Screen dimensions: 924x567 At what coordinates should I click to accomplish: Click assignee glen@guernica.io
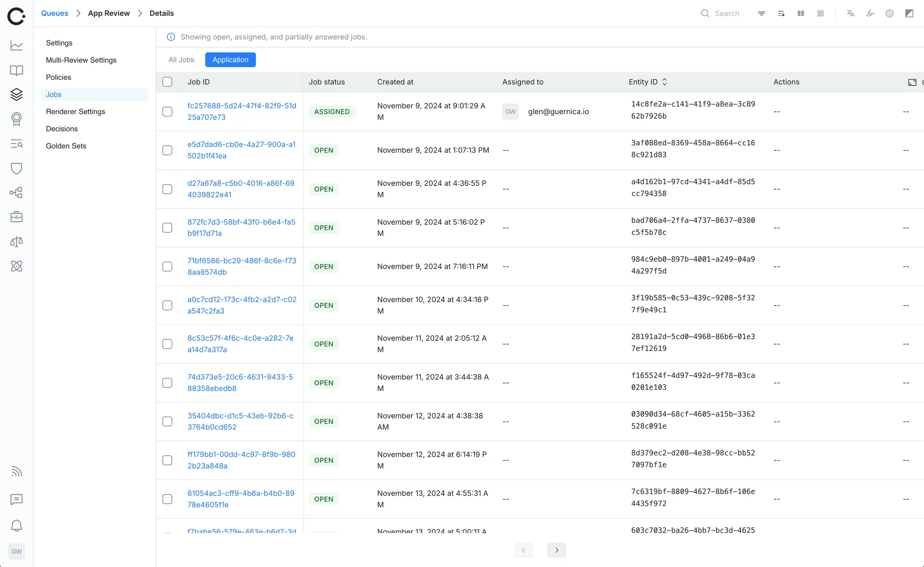pyautogui.click(x=558, y=112)
